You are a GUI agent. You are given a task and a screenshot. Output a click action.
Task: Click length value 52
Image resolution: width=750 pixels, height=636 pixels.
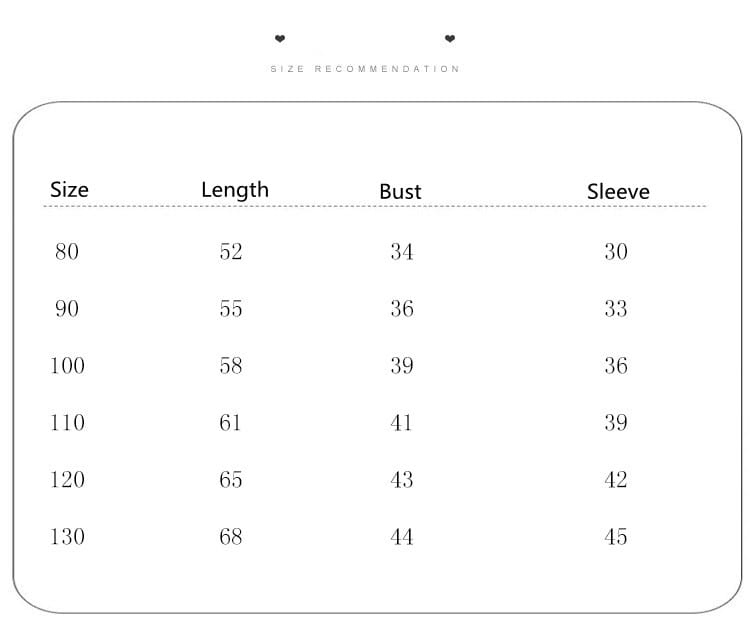[x=231, y=251]
